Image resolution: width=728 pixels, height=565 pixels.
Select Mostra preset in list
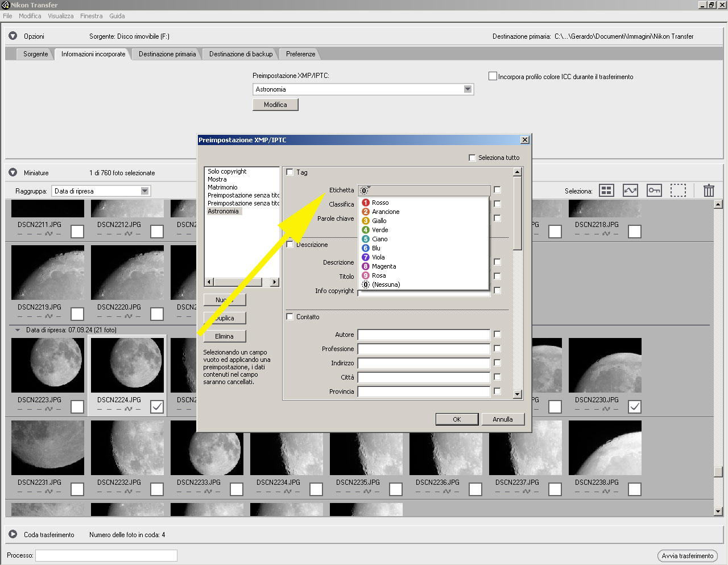[217, 179]
